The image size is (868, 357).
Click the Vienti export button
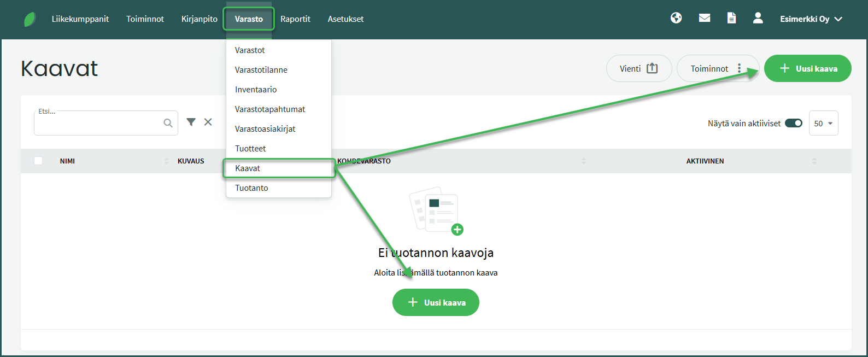[x=638, y=68]
